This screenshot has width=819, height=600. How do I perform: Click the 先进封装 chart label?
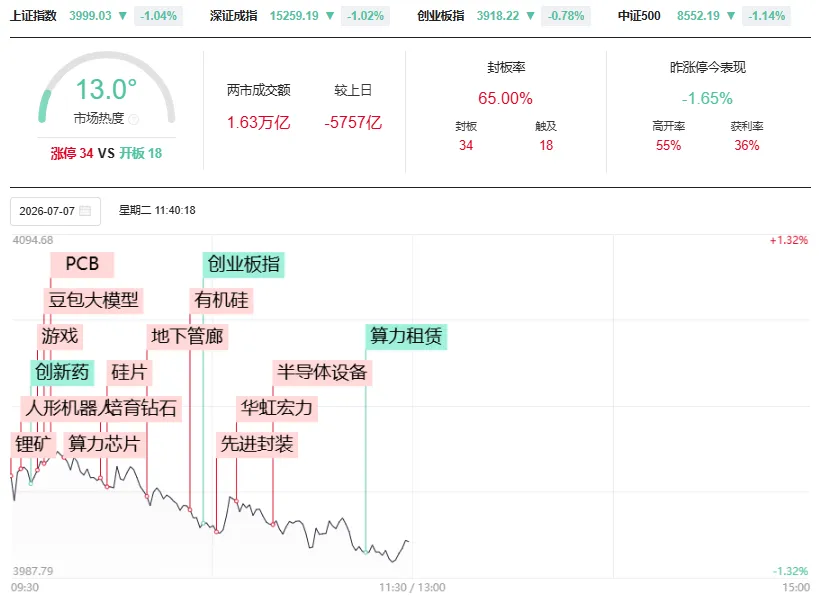pos(257,444)
